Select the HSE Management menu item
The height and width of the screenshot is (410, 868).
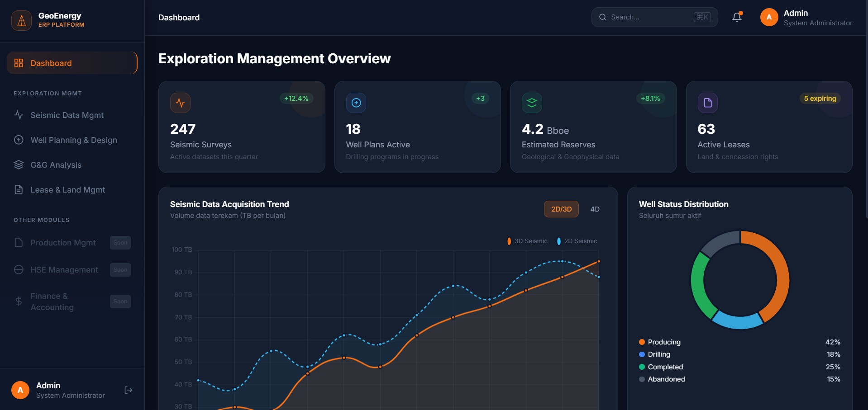(72, 269)
